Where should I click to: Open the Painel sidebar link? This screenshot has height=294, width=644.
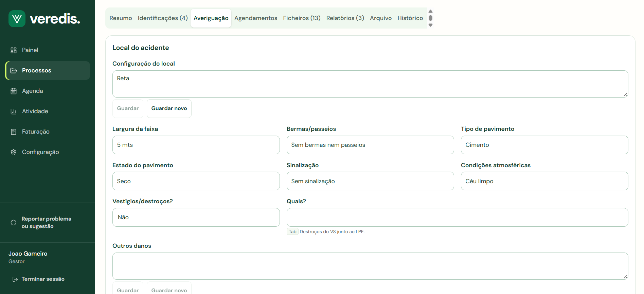pos(48,50)
